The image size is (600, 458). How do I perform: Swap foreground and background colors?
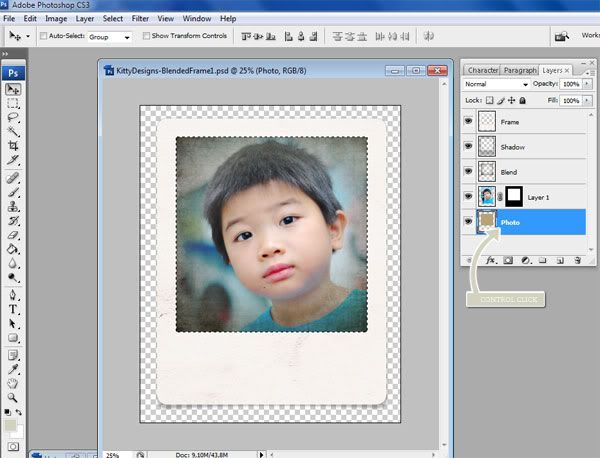click(19, 412)
